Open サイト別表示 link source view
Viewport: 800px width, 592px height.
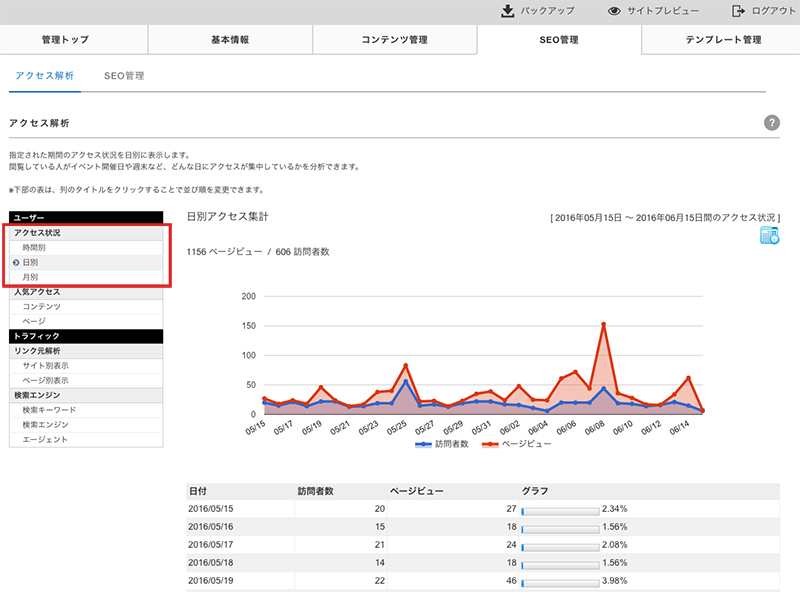click(45, 365)
